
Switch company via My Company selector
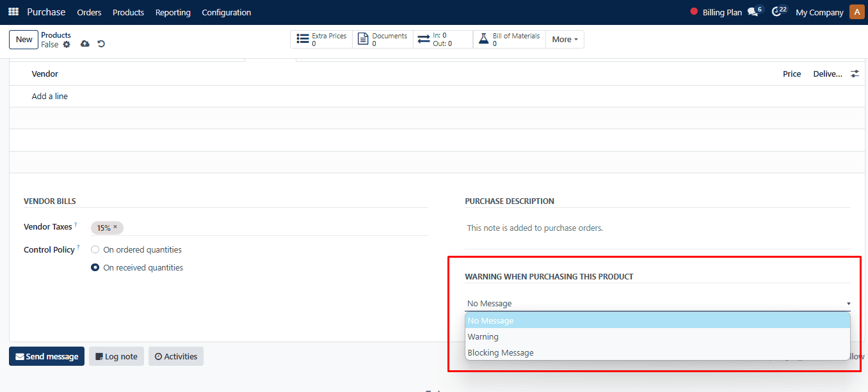click(819, 12)
